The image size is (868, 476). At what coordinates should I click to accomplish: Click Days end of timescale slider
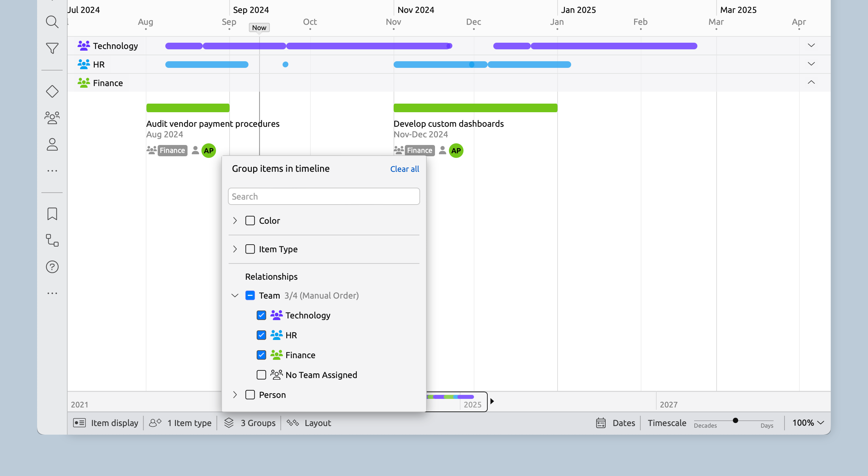[767, 425]
